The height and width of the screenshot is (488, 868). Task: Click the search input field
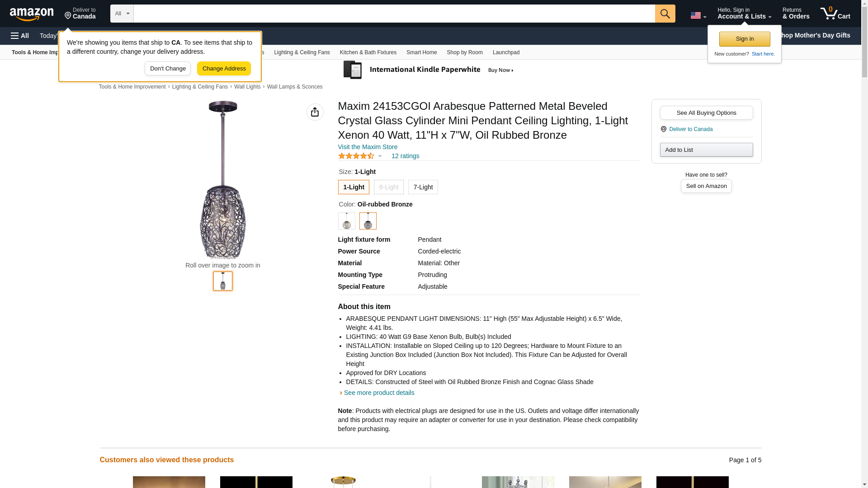pyautogui.click(x=394, y=14)
